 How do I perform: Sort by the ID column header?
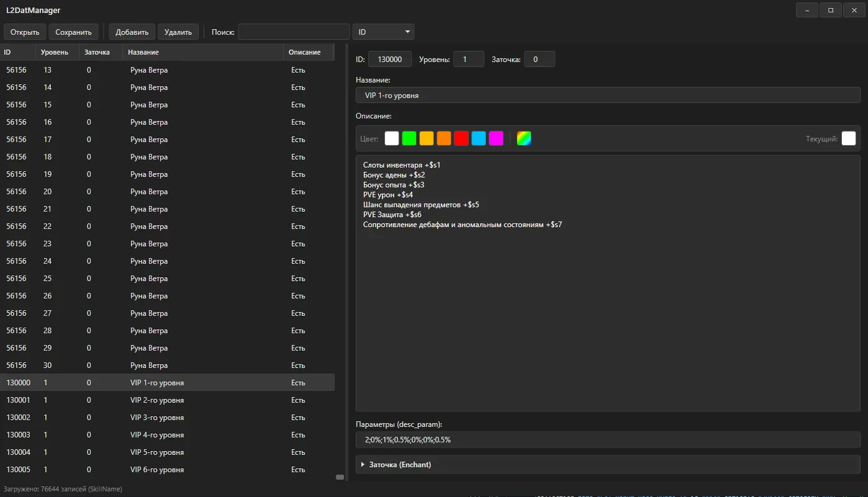click(x=19, y=52)
